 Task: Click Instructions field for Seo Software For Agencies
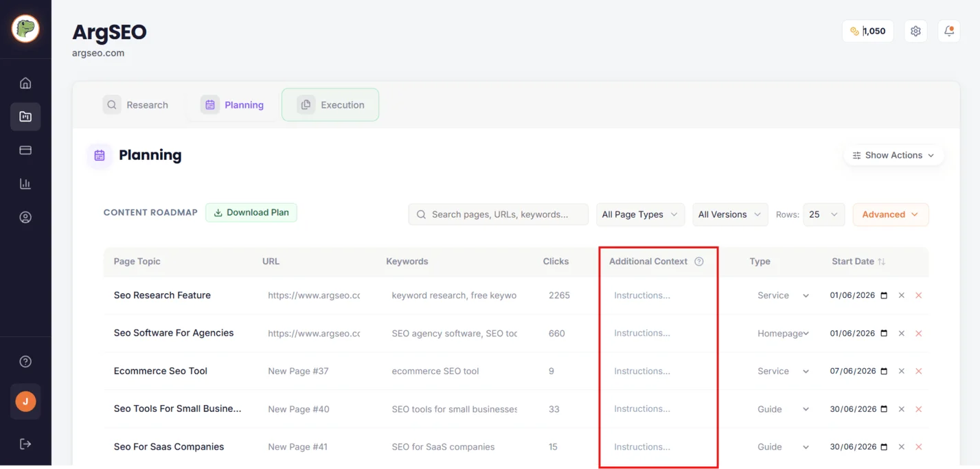click(659, 333)
